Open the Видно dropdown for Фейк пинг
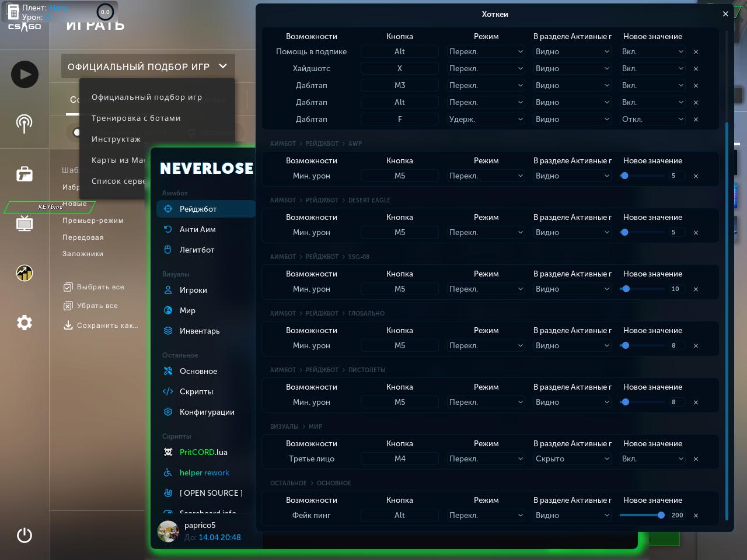747x560 pixels. (x=572, y=515)
